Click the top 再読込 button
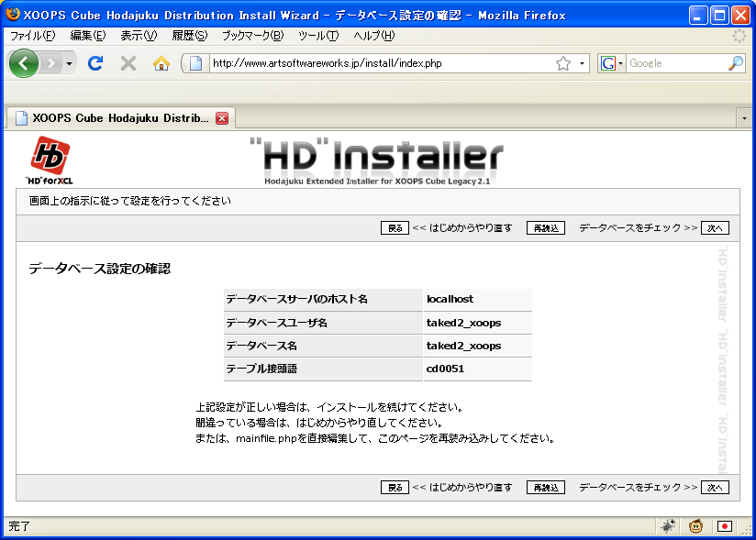The height and width of the screenshot is (540, 756). pyautogui.click(x=545, y=228)
